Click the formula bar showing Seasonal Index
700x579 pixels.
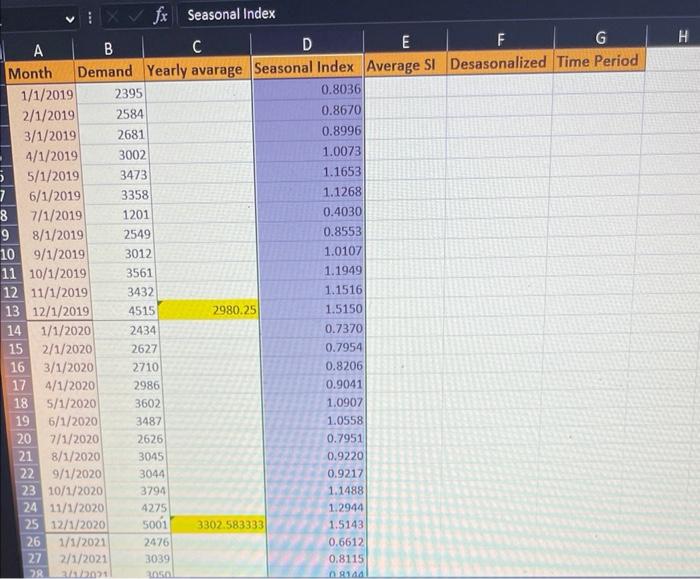(x=438, y=13)
